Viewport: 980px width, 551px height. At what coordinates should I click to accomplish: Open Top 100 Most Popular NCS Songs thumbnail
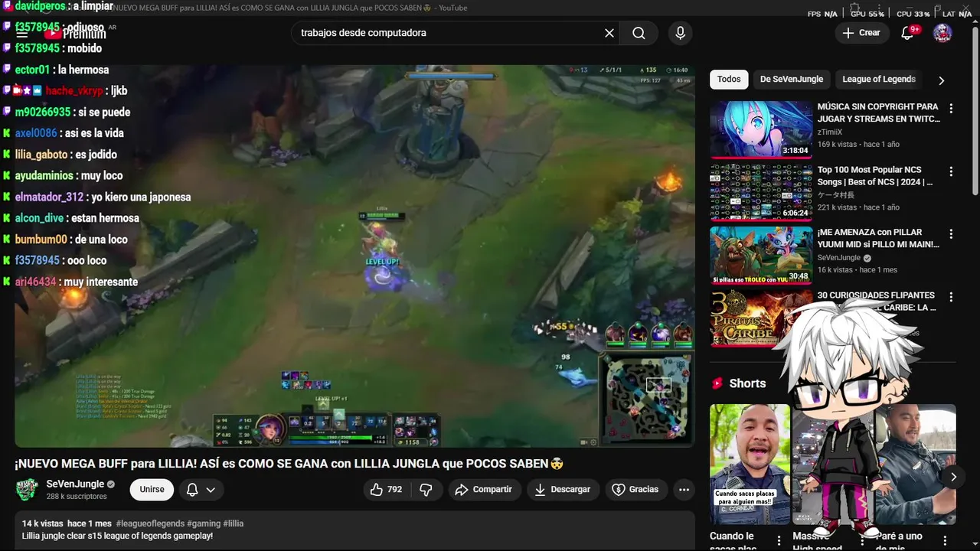[761, 192]
